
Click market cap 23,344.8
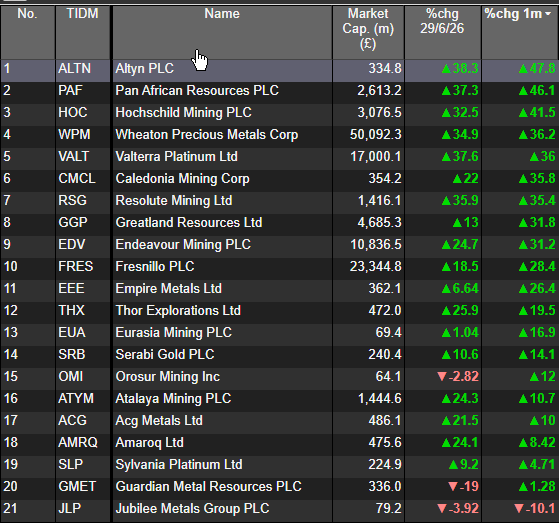pyautogui.click(x=375, y=267)
